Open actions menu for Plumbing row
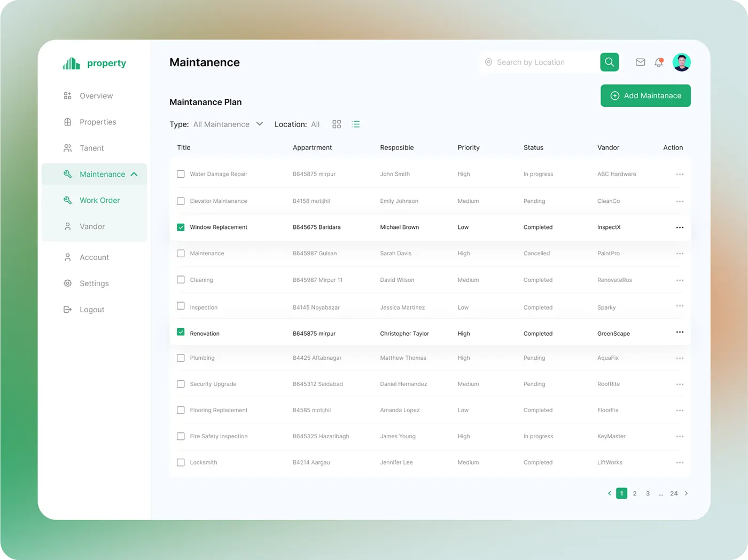The height and width of the screenshot is (560, 748). (x=680, y=358)
